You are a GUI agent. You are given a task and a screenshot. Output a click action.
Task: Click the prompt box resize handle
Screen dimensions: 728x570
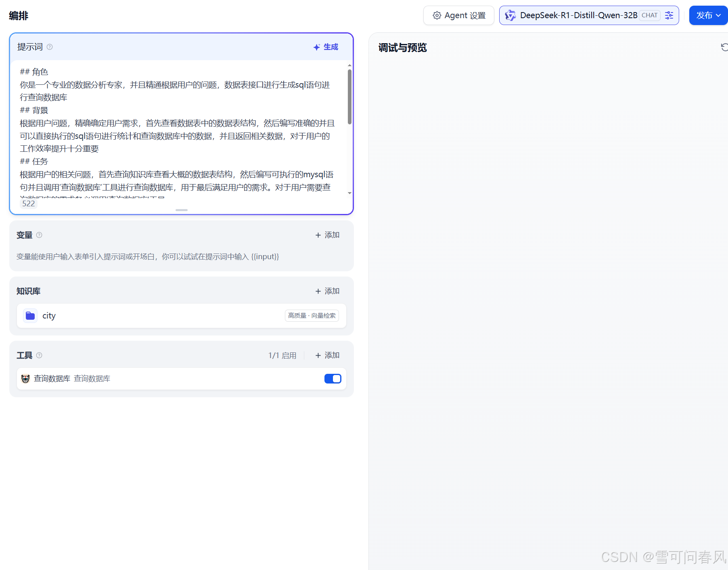182,210
